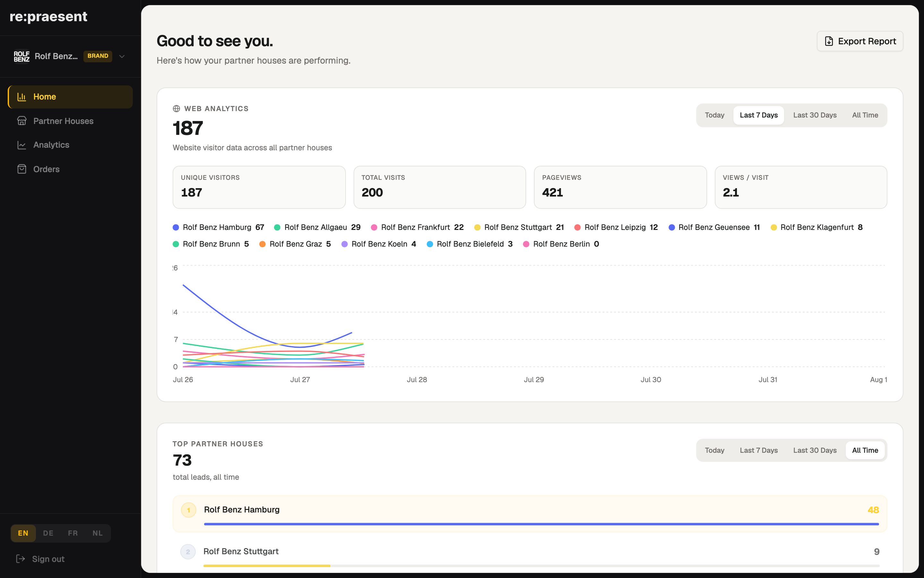Toggle Rolf Benz Leipzig legend swatch
Viewport: 924px width, 578px height.
(578, 227)
